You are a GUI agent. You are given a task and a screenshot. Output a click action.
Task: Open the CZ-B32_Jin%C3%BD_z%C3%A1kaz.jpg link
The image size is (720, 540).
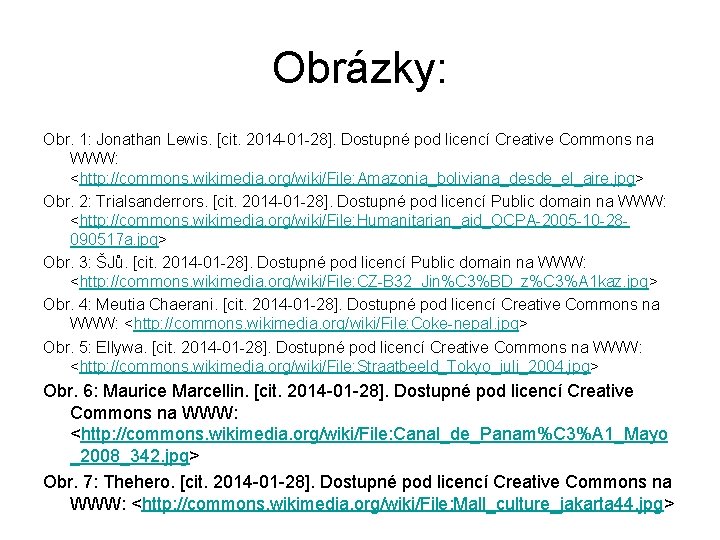(364, 281)
